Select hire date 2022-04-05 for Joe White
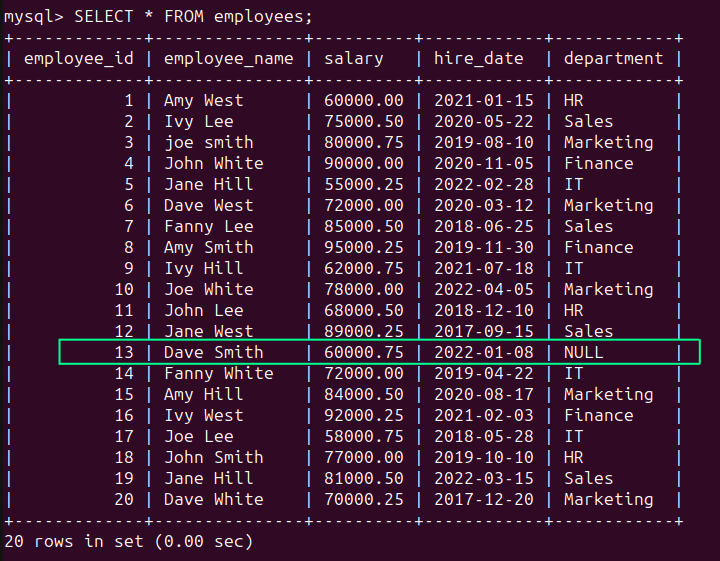The width and height of the screenshot is (720, 561). (x=483, y=289)
